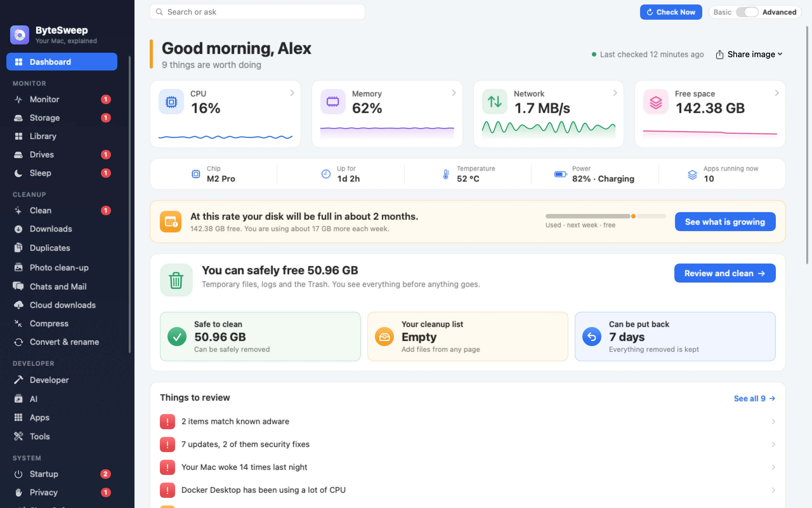The image size is (812, 508).
Task: Expand the Memory card chevron
Action: (454, 93)
